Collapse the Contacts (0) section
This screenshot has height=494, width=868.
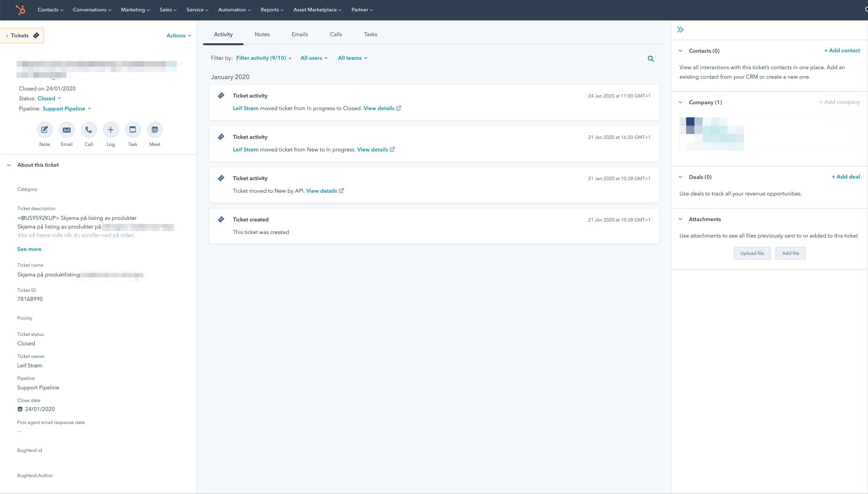(x=680, y=51)
